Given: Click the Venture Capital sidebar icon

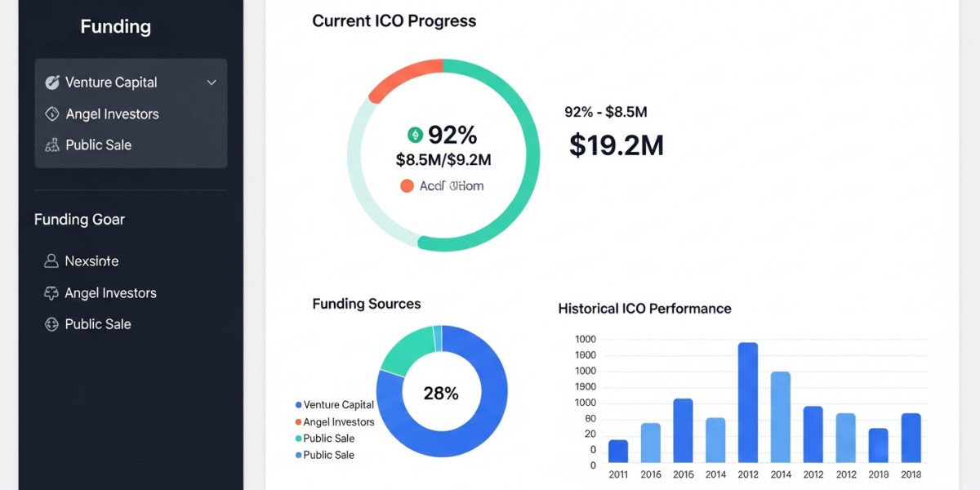Looking at the screenshot, I should coord(52,82).
